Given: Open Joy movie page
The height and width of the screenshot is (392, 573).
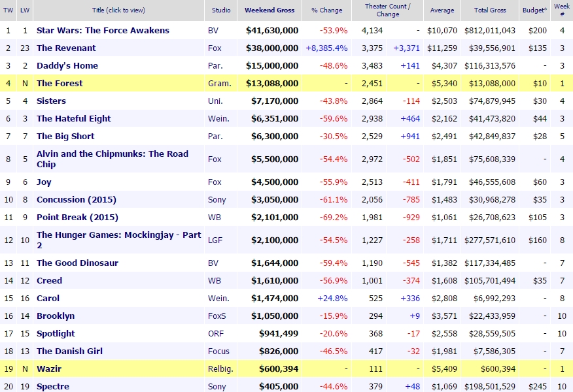Looking at the screenshot, I should (x=44, y=182).
